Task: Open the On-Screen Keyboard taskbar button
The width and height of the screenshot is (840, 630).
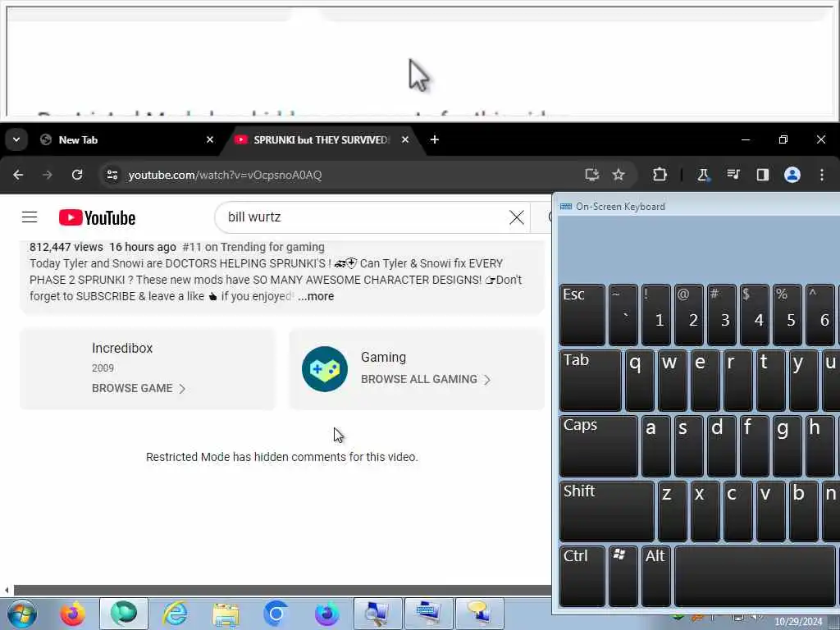Action: [429, 614]
